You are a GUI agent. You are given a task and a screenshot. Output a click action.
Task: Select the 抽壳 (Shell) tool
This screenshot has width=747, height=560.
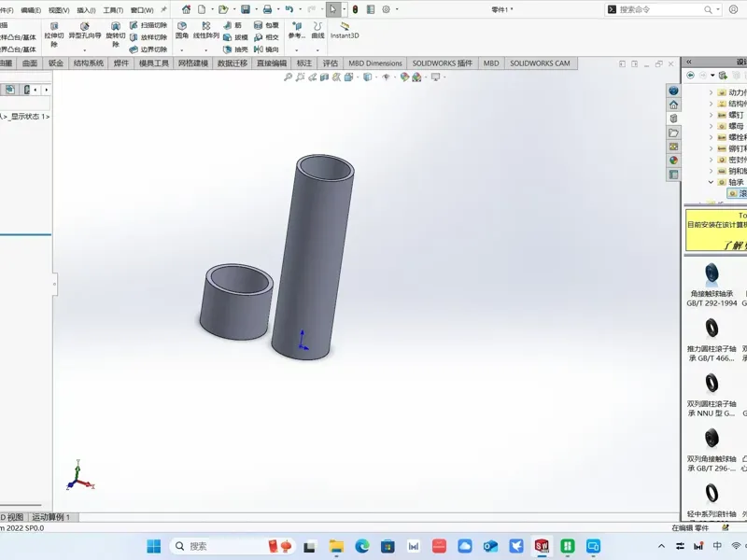(236, 49)
